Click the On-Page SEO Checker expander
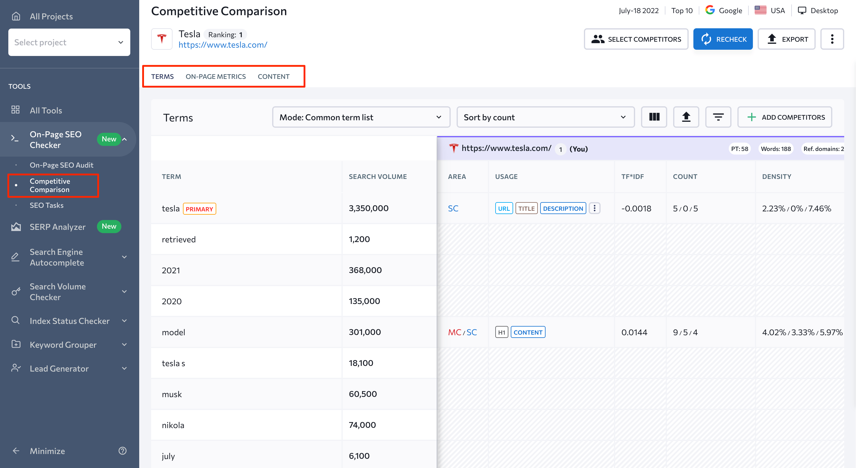 tap(127, 139)
